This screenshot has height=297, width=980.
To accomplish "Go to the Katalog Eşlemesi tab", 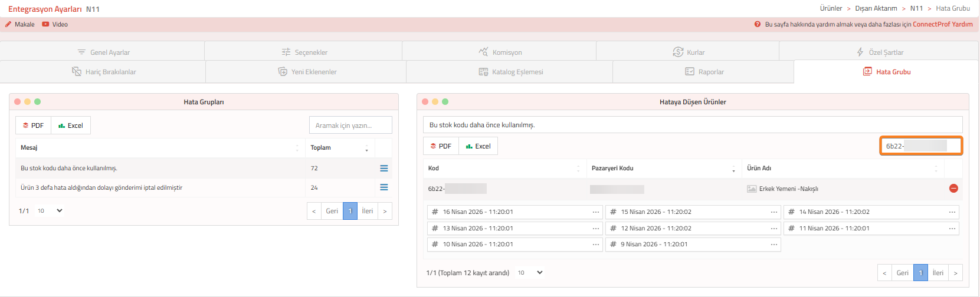I will pyautogui.click(x=510, y=72).
